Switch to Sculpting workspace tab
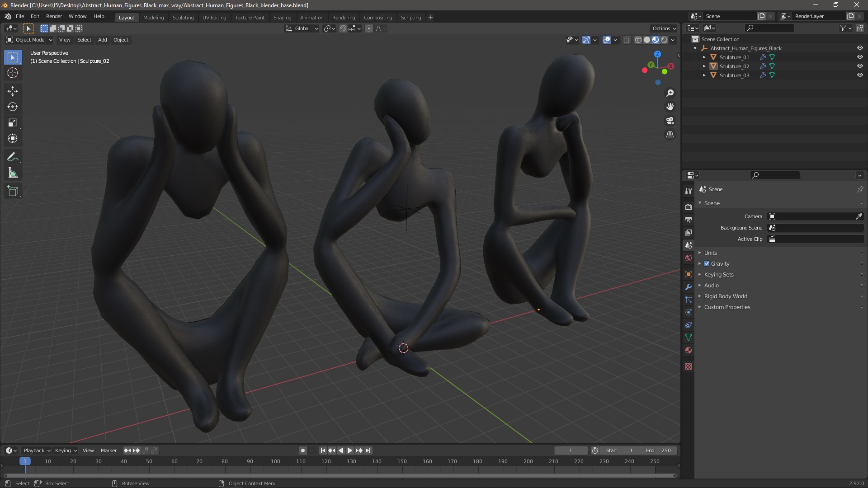The width and height of the screenshot is (868, 488). [183, 18]
